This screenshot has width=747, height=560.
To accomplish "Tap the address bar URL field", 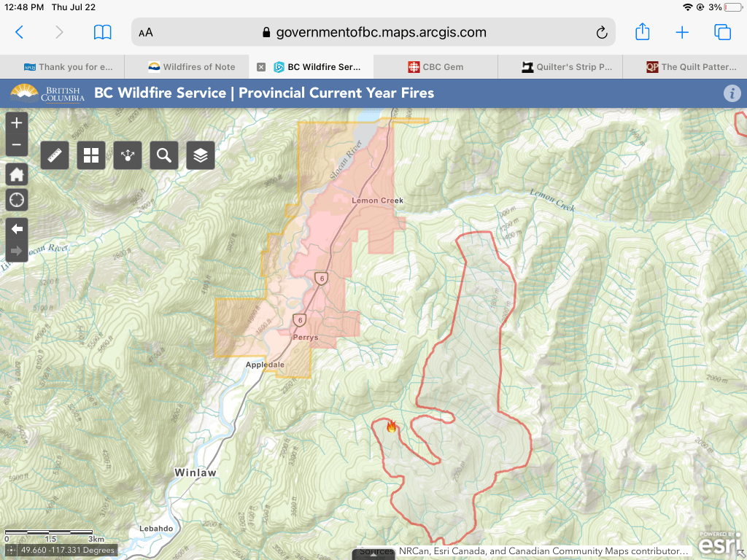I will [x=373, y=33].
